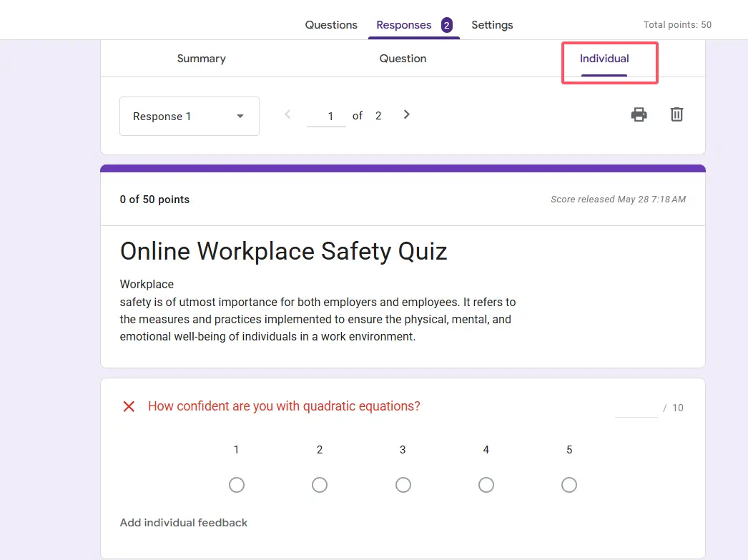This screenshot has width=748, height=560.
Task: Switch to the Questions tab
Action: click(x=331, y=25)
